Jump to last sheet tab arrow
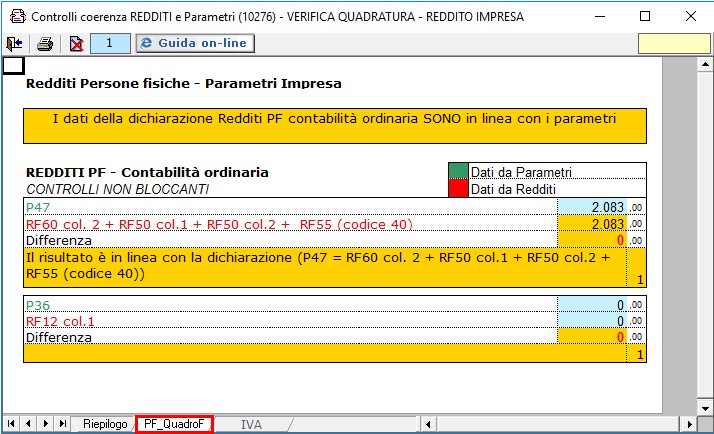 point(63,424)
